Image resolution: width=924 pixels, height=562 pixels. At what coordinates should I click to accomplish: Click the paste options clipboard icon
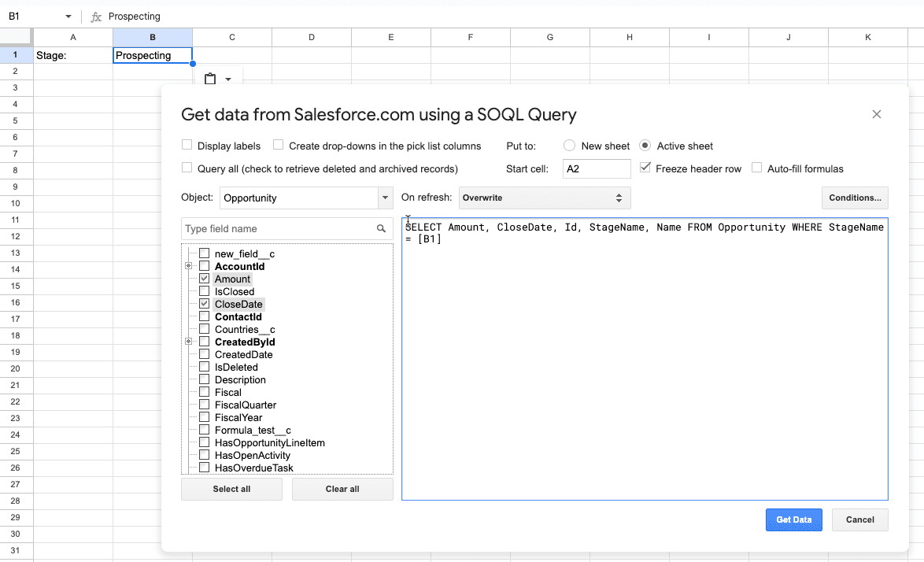point(210,79)
